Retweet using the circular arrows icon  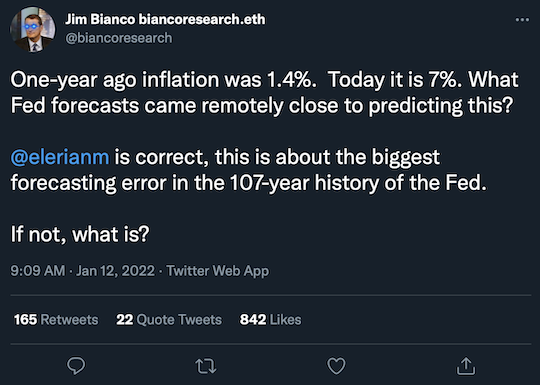[x=206, y=366]
